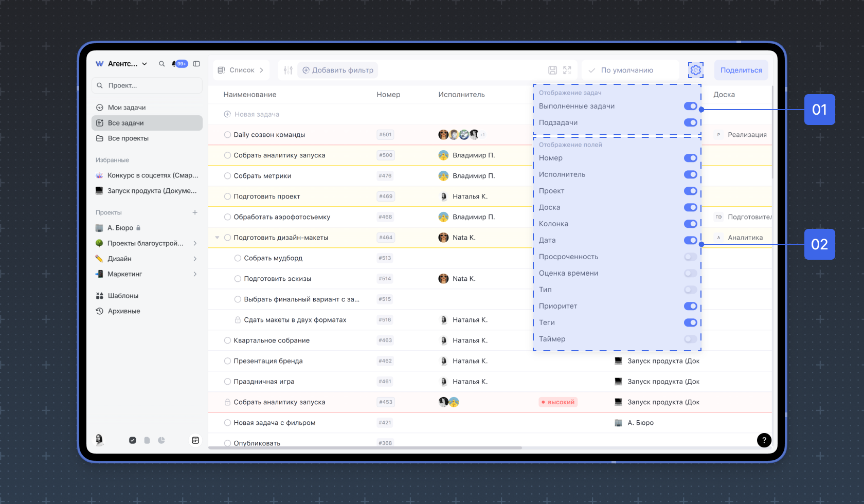Click the search magnifier icon in sidebar header
Viewport: 864px width, 504px height.
click(161, 64)
